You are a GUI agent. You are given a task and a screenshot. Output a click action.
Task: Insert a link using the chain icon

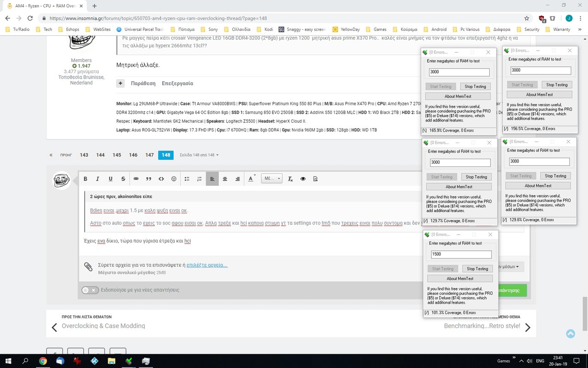click(136, 179)
